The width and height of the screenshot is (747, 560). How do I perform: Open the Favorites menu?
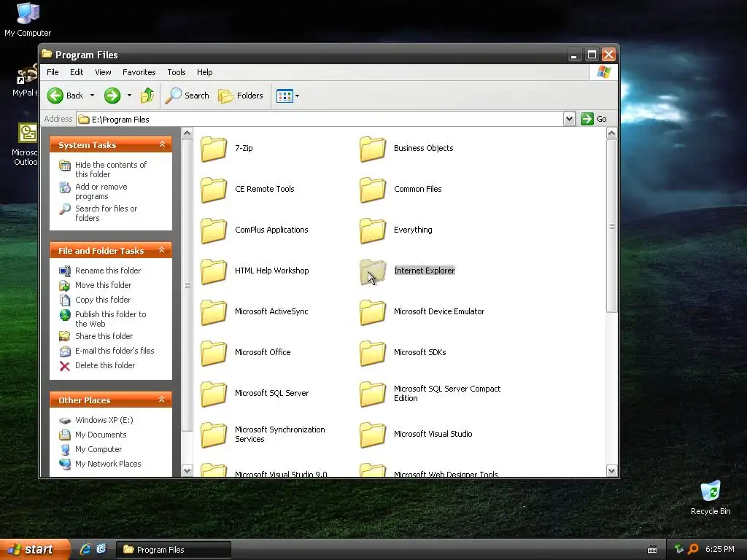point(139,72)
